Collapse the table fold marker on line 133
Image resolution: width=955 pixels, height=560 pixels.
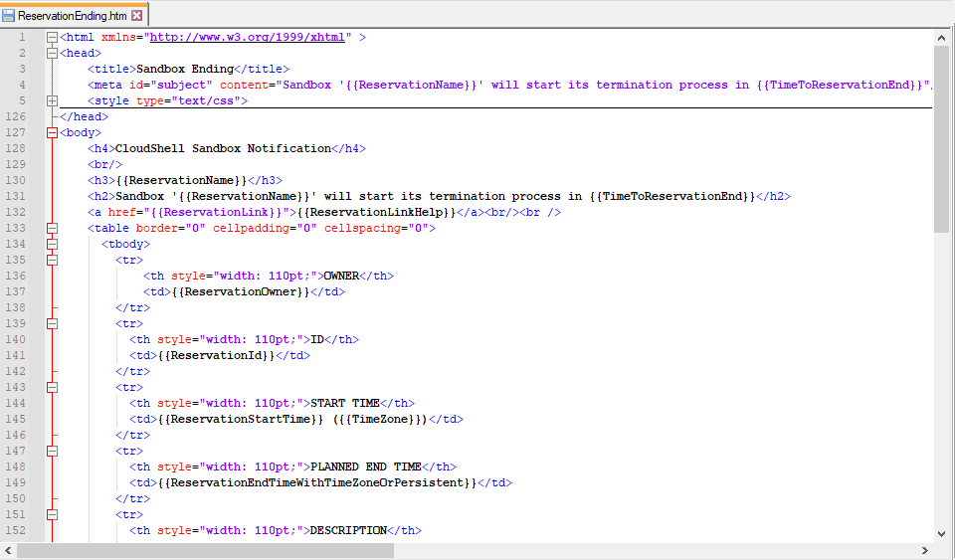pos(52,228)
